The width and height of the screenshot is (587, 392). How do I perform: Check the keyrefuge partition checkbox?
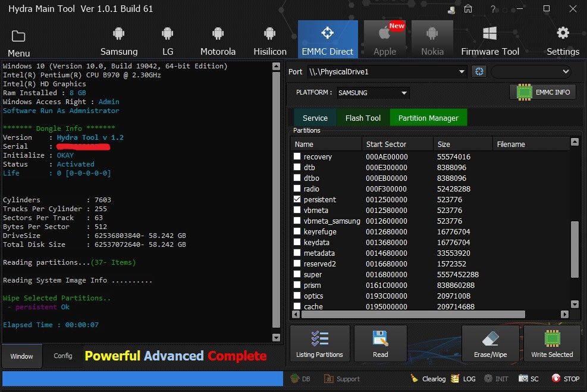[297, 231]
